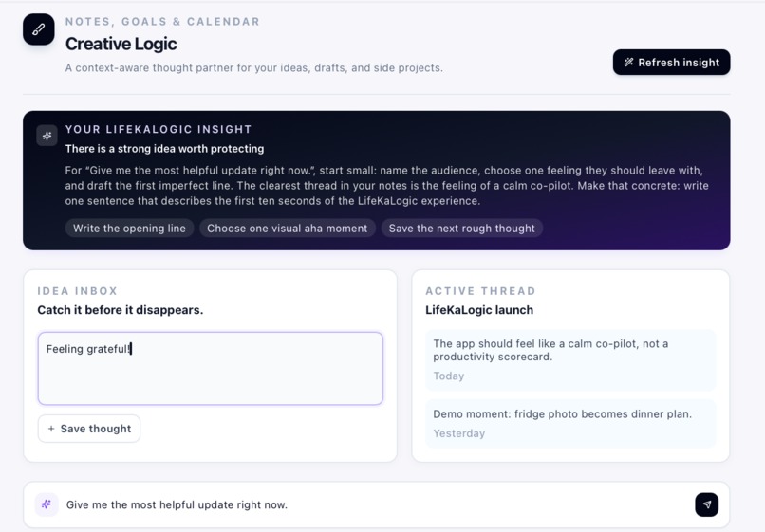Click the 'Notes, Goals & Calendar' label

click(162, 22)
